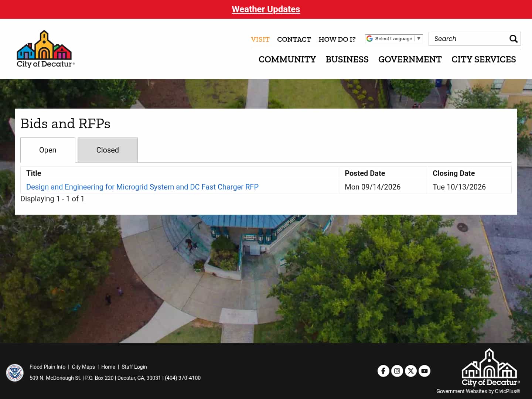Open the X (Twitter) social icon
The width and height of the screenshot is (532, 399).
click(411, 371)
